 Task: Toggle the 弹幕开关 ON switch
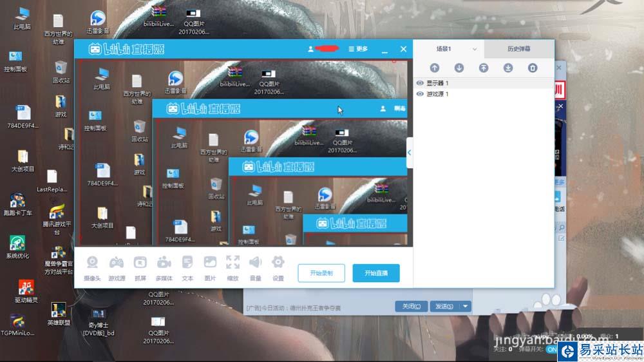[552, 349]
